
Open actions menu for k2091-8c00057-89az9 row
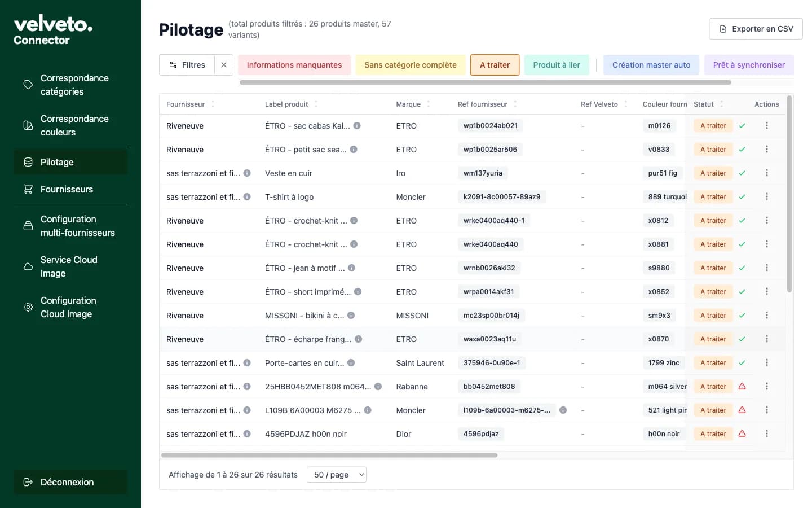click(766, 196)
